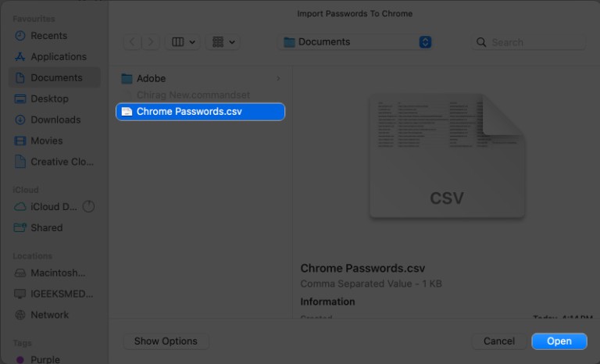This screenshot has width=600, height=364.
Task: Click the forward navigation arrow
Action: (x=150, y=42)
